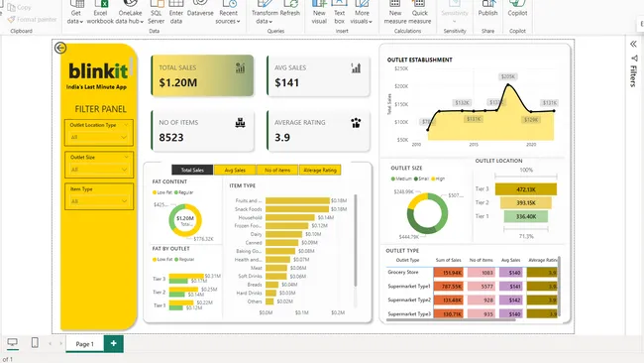This screenshot has height=363, width=644.
Task: Open the Page 1 tab
Action: point(84,344)
